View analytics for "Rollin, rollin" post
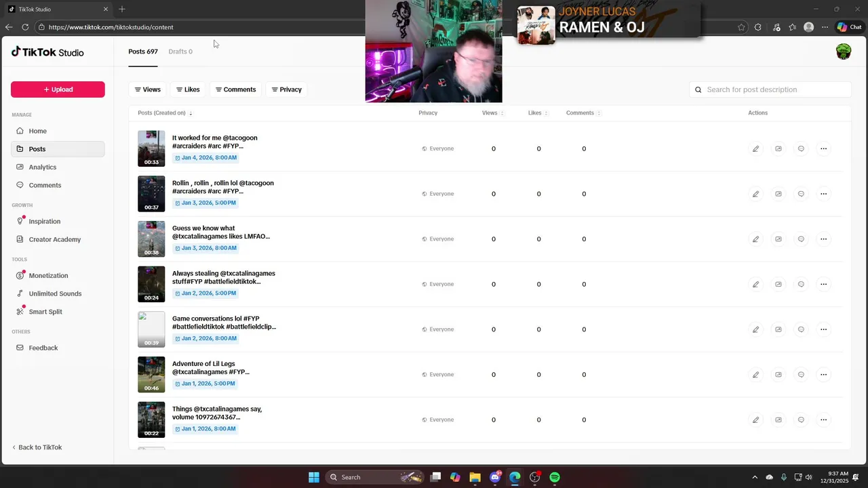This screenshot has width=868, height=488. (x=778, y=194)
